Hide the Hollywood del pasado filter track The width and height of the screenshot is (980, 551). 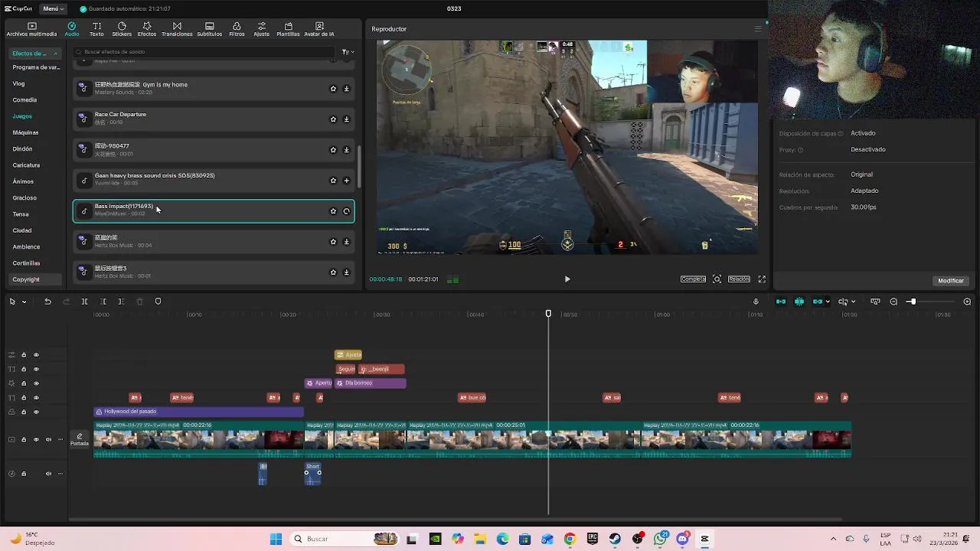(35, 412)
